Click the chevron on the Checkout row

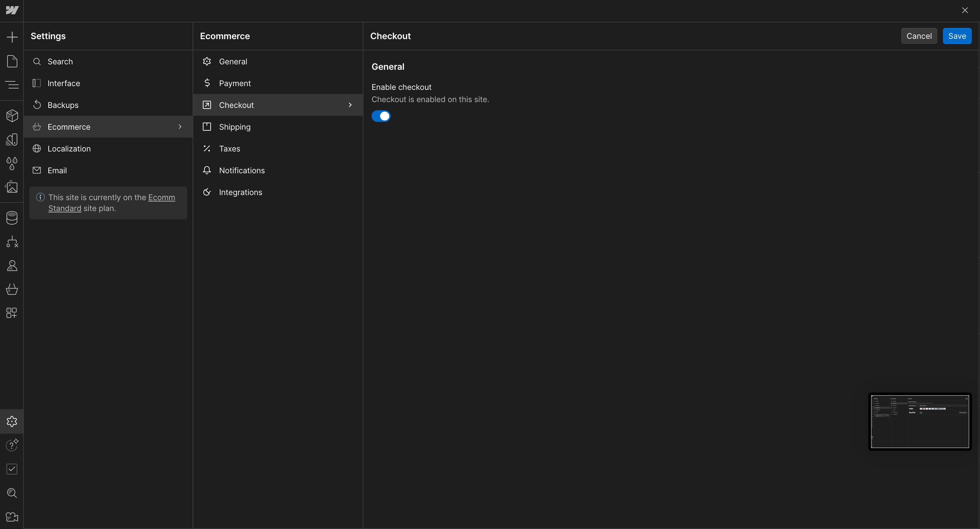[350, 105]
